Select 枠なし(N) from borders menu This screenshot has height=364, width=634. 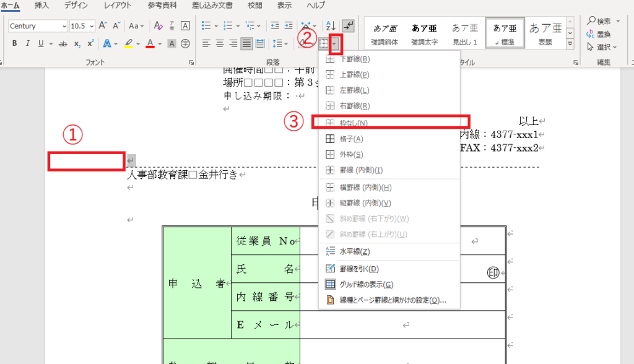tap(389, 123)
